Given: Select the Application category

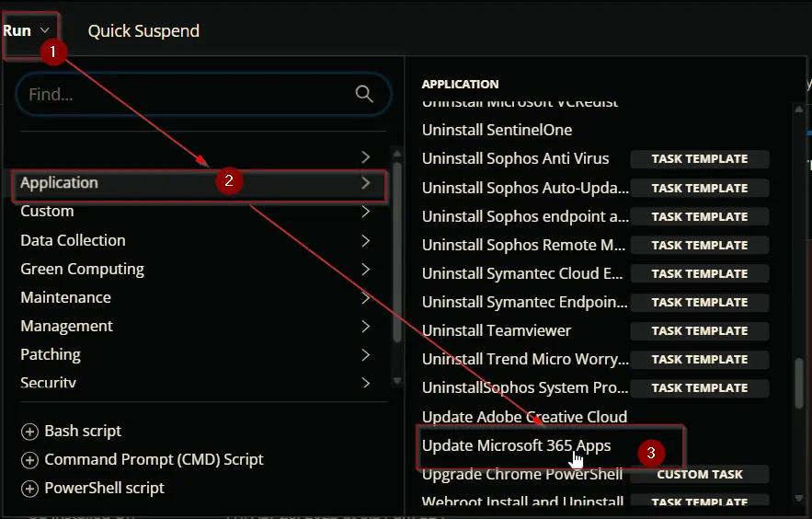Looking at the screenshot, I should (x=199, y=183).
